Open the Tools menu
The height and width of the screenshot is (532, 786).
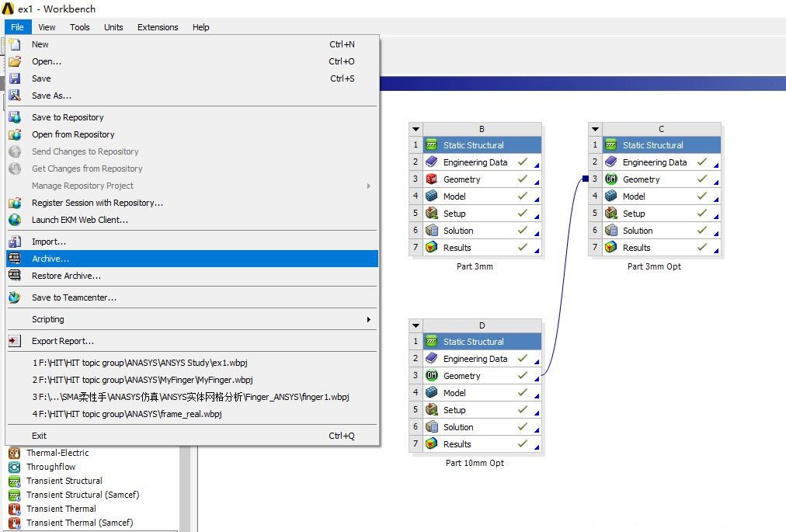tap(80, 27)
